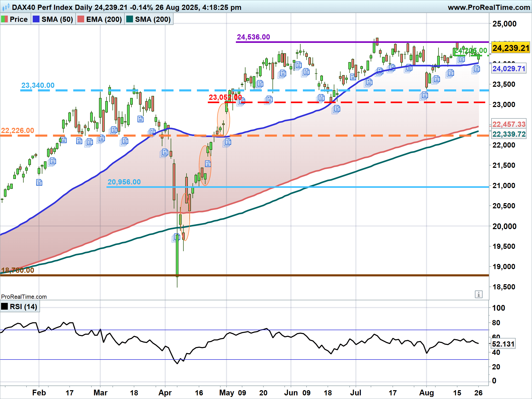Select the SMA (50) legend label
The image size is (532, 399).
point(57,19)
